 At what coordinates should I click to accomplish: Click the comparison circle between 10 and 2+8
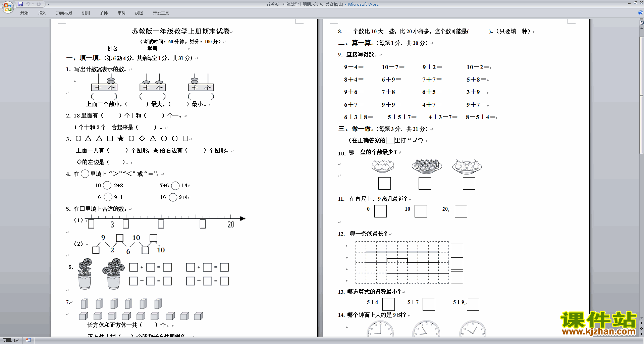click(x=107, y=185)
